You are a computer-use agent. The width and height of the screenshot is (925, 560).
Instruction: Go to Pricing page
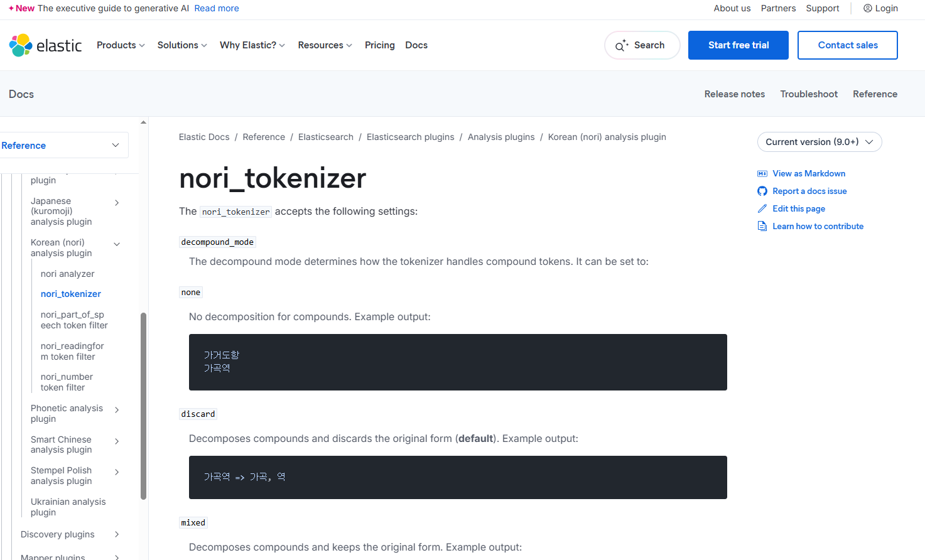tap(380, 45)
